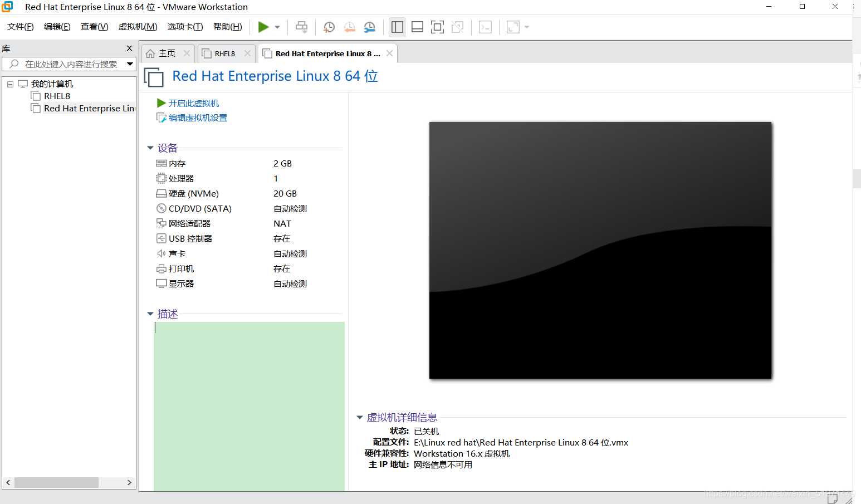Select the CD/DVD (SATA) device label
This screenshot has height=504, width=861.
coord(200,208)
